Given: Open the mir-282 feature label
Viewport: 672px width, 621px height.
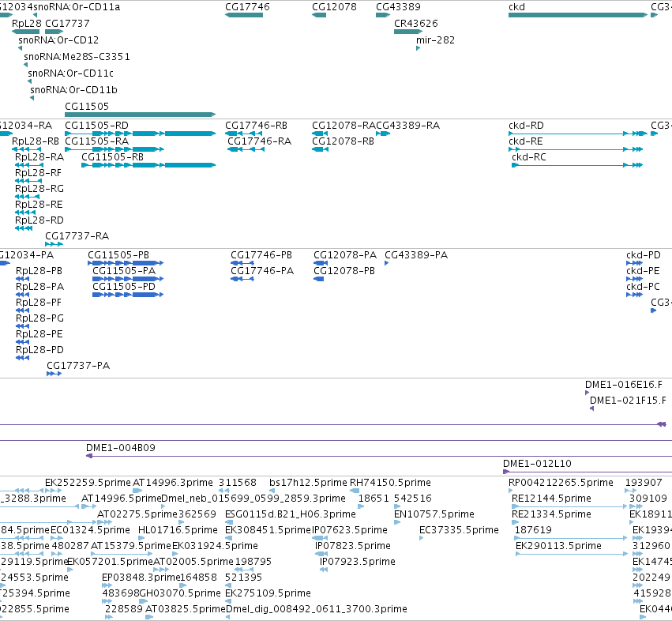Looking at the screenshot, I should click(435, 40).
